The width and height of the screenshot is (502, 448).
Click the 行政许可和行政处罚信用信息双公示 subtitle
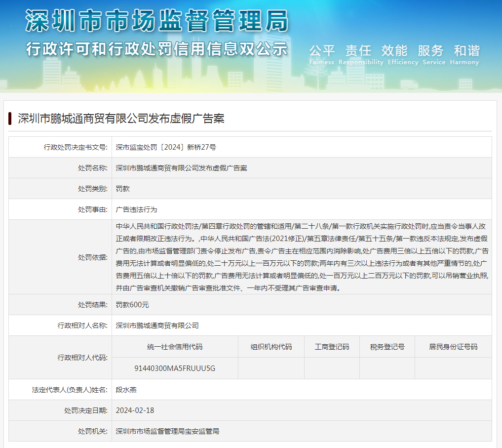pos(157,49)
